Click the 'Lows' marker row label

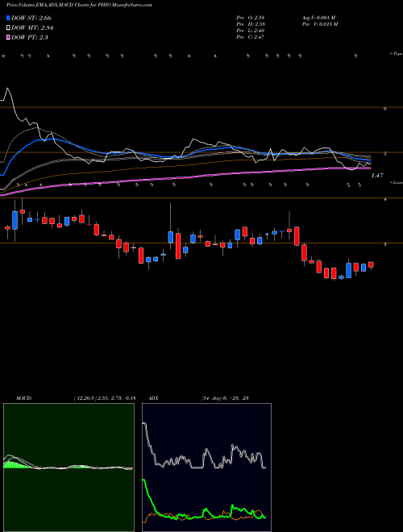(396, 182)
